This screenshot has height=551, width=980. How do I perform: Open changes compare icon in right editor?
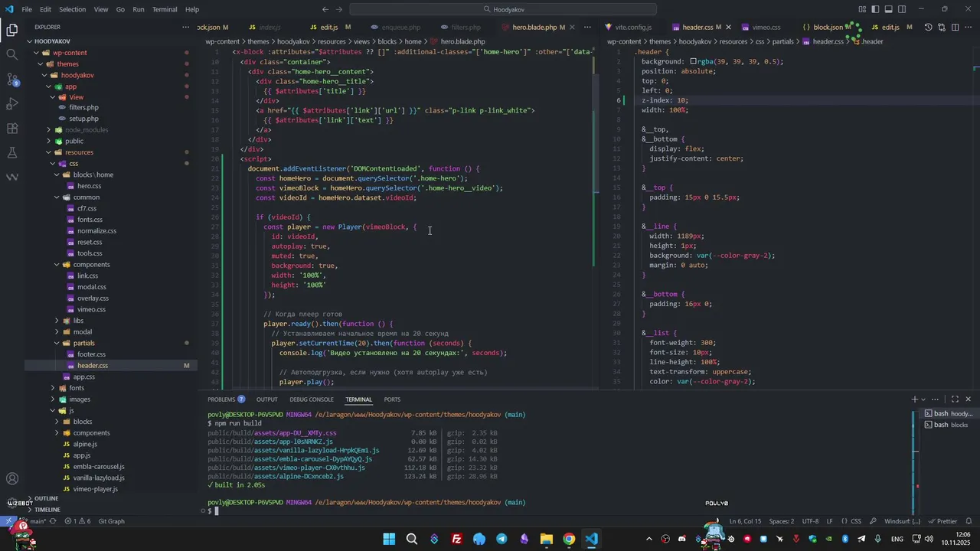click(941, 27)
